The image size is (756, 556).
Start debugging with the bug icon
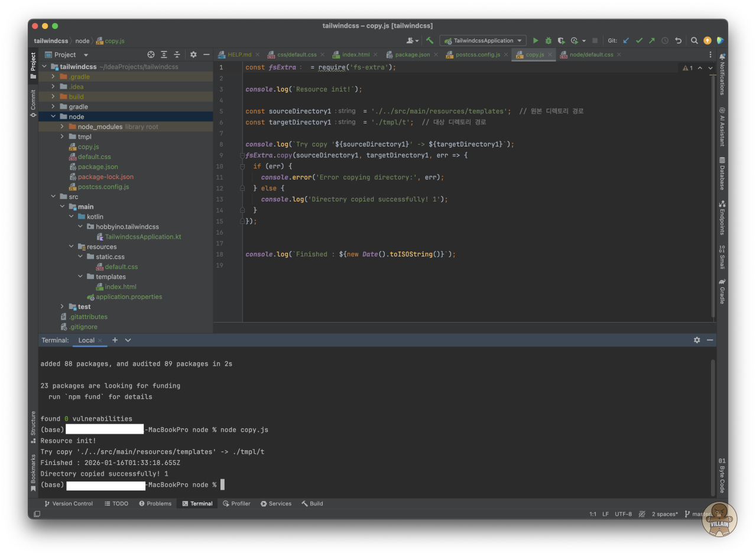[x=549, y=41]
